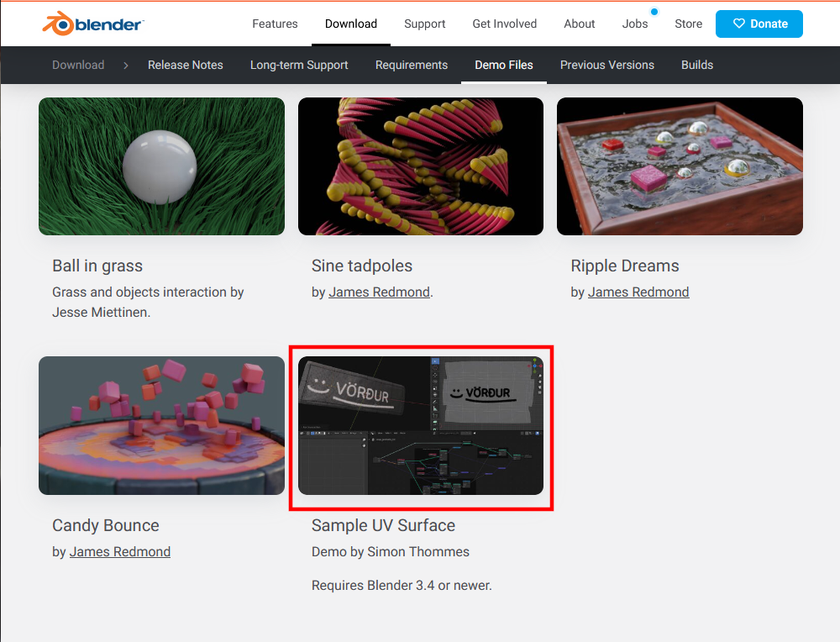Click the chevron arrow after Download breadcrumb

pos(126,66)
